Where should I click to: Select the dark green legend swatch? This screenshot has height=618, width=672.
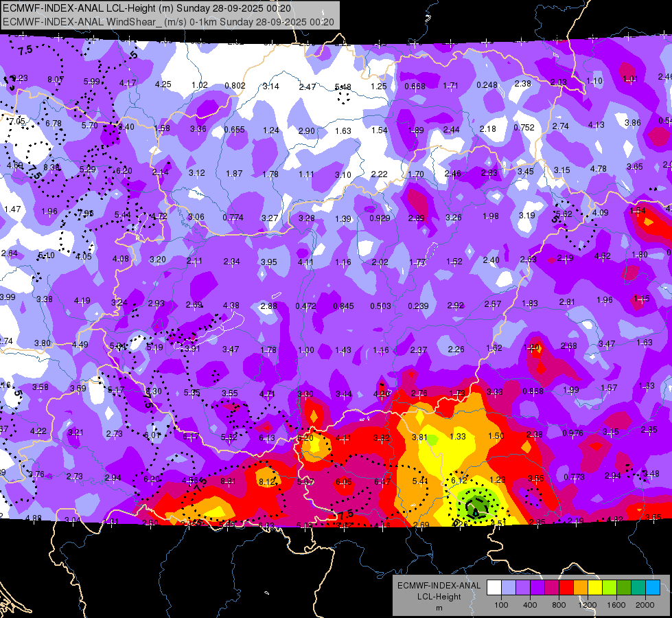pos(624,588)
